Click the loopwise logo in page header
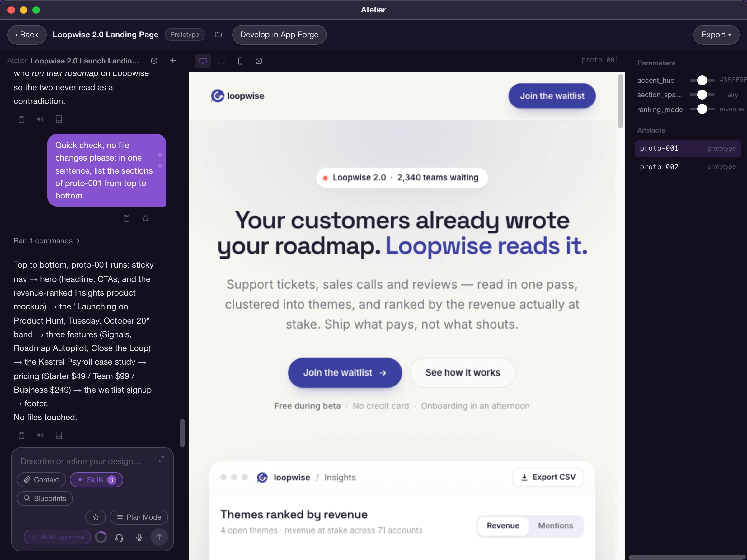The height and width of the screenshot is (560, 747). click(238, 96)
